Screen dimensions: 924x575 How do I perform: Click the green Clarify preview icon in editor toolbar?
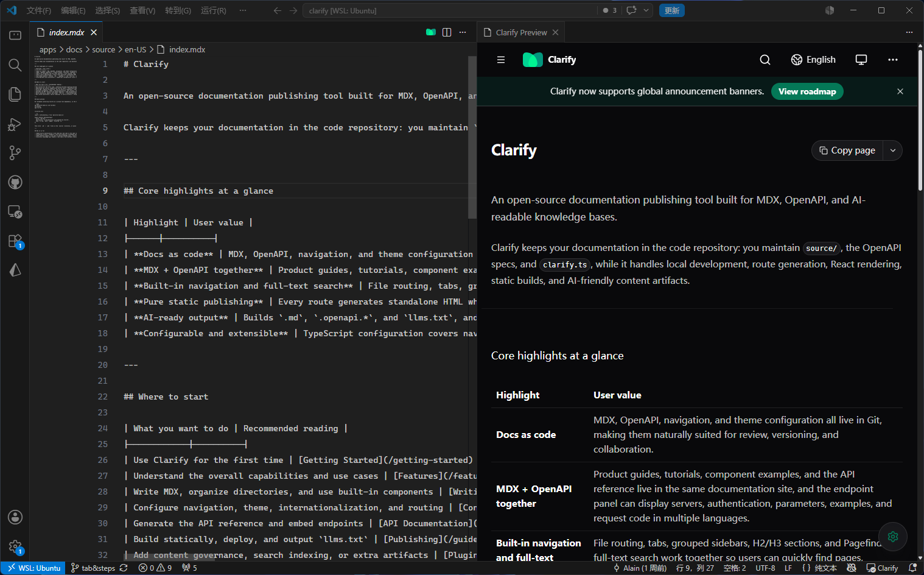point(431,32)
